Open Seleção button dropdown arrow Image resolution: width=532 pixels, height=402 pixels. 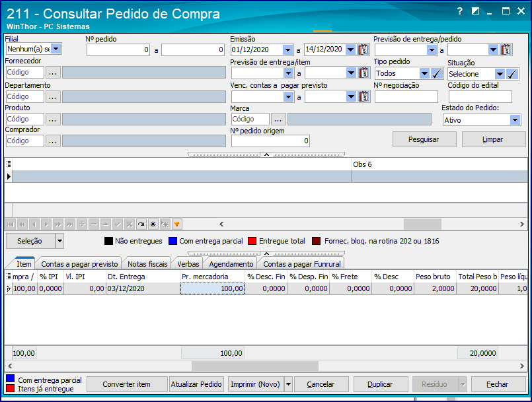pos(59,241)
